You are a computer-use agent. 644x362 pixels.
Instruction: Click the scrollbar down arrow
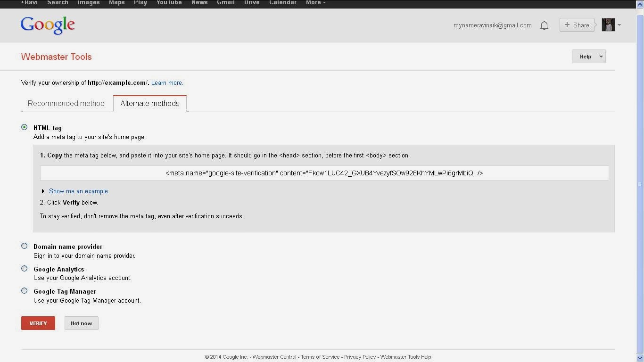pyautogui.click(x=640, y=358)
